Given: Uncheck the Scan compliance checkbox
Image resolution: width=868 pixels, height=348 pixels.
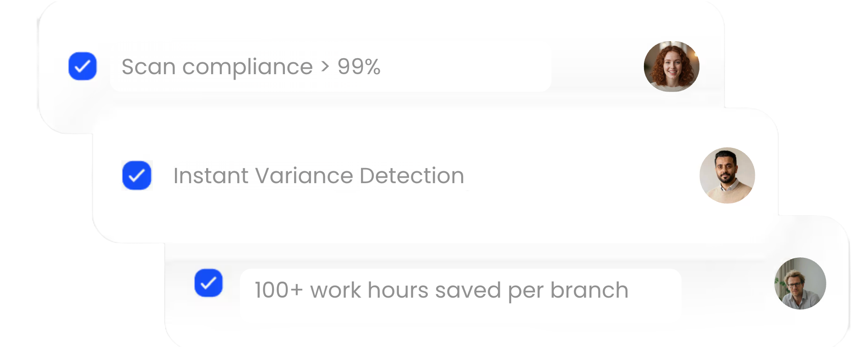Looking at the screenshot, I should tap(82, 66).
